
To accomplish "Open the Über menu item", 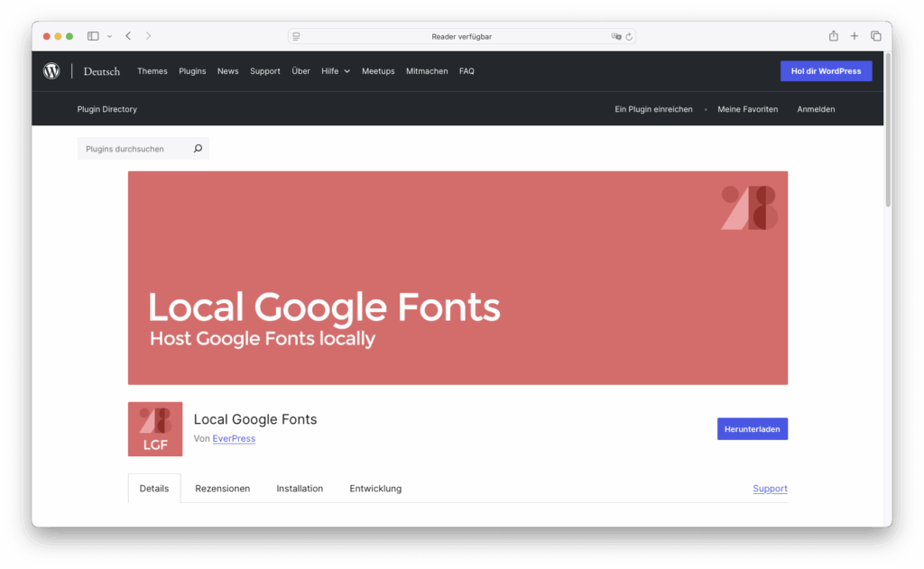I will pos(300,71).
